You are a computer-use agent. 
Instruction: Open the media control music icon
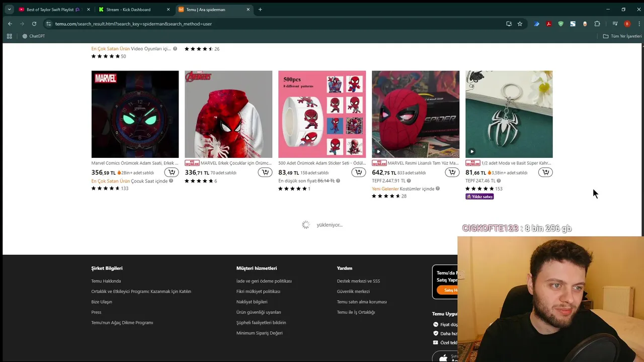(615, 24)
